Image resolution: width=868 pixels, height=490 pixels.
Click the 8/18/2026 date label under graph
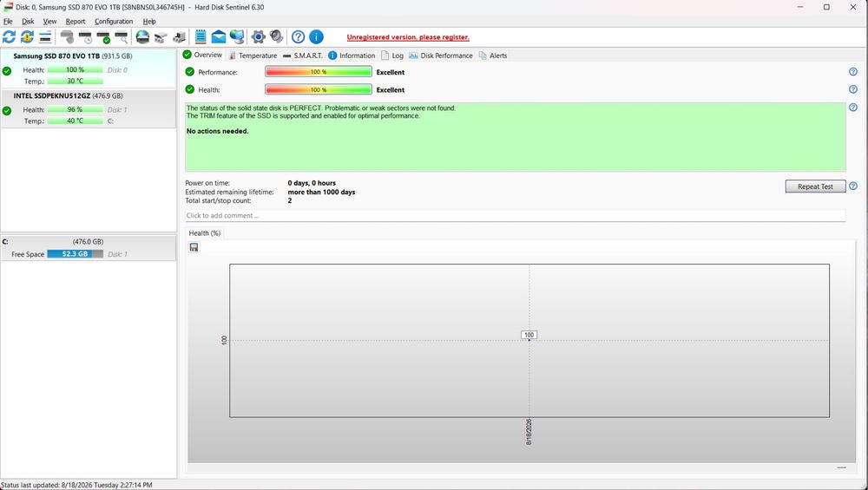pyautogui.click(x=529, y=432)
